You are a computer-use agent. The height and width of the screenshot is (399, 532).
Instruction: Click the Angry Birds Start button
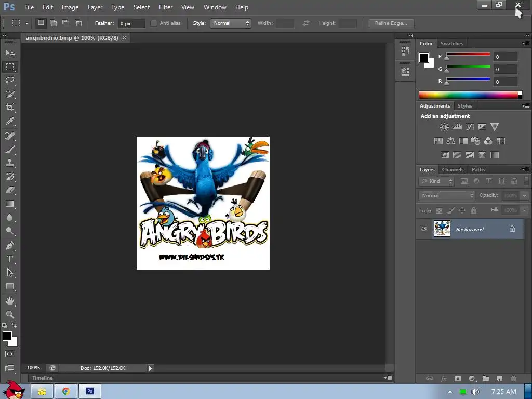14,390
